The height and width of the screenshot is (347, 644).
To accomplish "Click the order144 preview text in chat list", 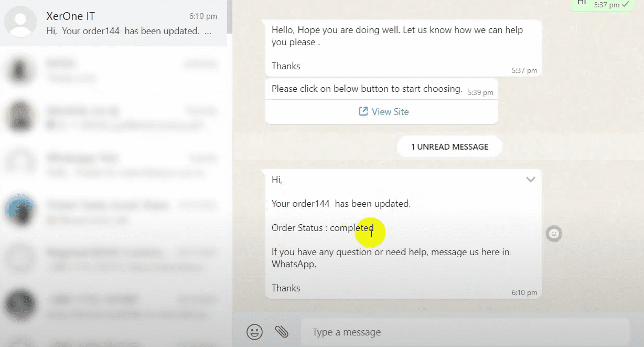I will tap(128, 31).
